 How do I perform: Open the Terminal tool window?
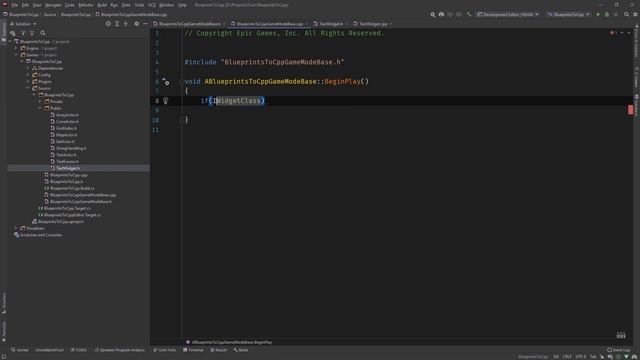pos(193,350)
